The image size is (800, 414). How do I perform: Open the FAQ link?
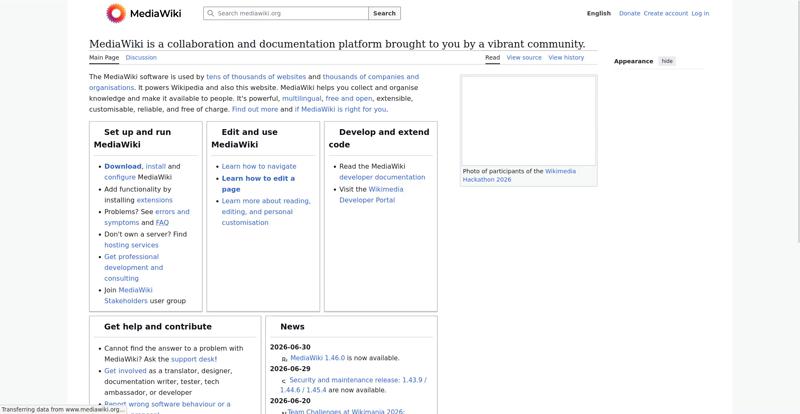point(162,223)
